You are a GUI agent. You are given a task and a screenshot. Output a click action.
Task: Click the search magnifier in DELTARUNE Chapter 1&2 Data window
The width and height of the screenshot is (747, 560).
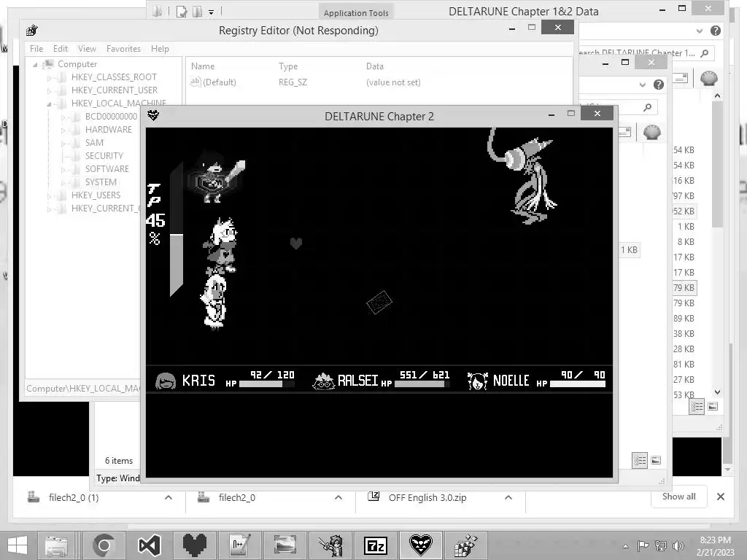point(705,52)
